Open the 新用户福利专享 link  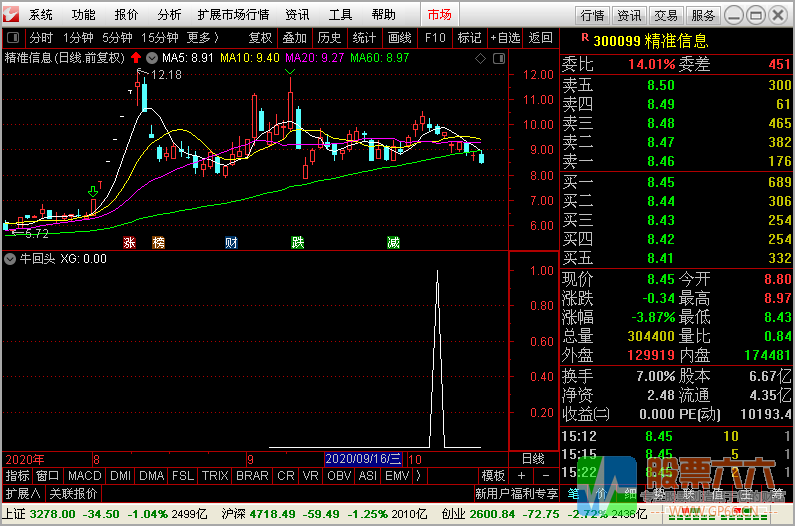point(517,494)
